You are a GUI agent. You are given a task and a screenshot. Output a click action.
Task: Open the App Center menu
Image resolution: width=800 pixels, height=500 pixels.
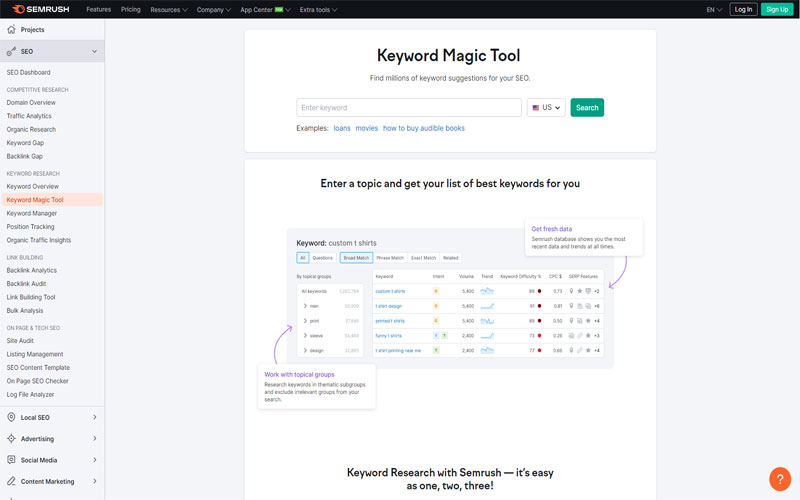tap(265, 10)
